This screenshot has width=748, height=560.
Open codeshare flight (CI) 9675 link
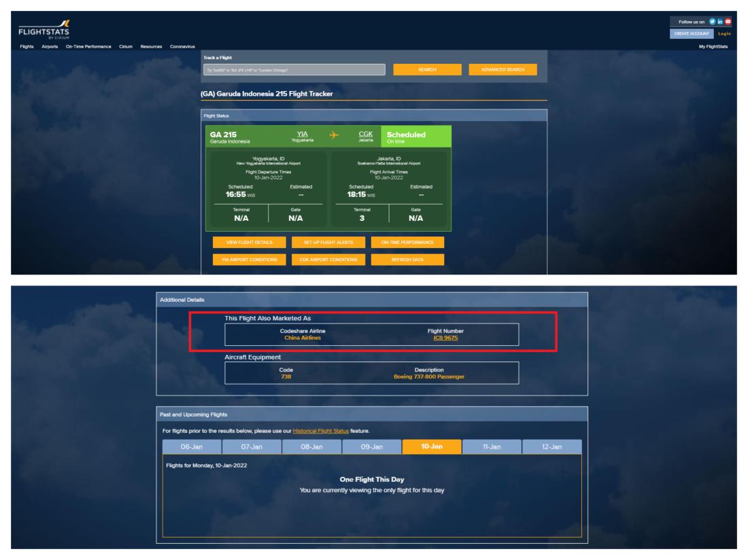445,338
